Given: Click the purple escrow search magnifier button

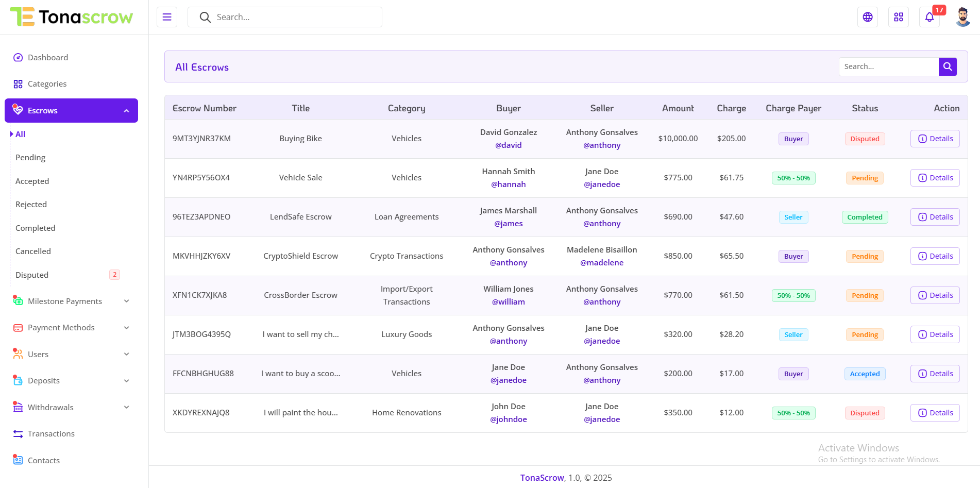Looking at the screenshot, I should click(948, 66).
